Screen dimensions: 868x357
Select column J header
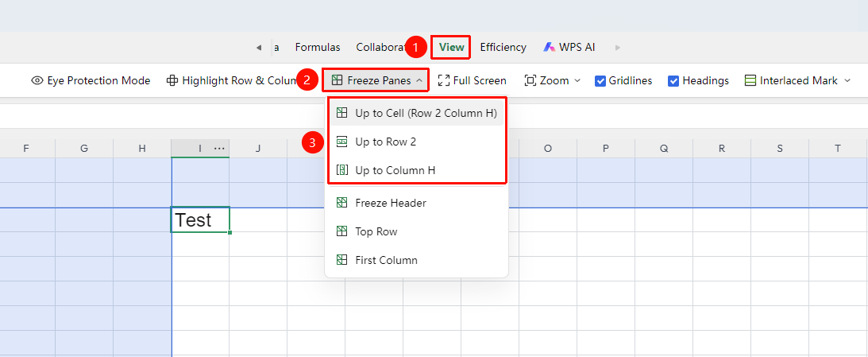pyautogui.click(x=258, y=149)
